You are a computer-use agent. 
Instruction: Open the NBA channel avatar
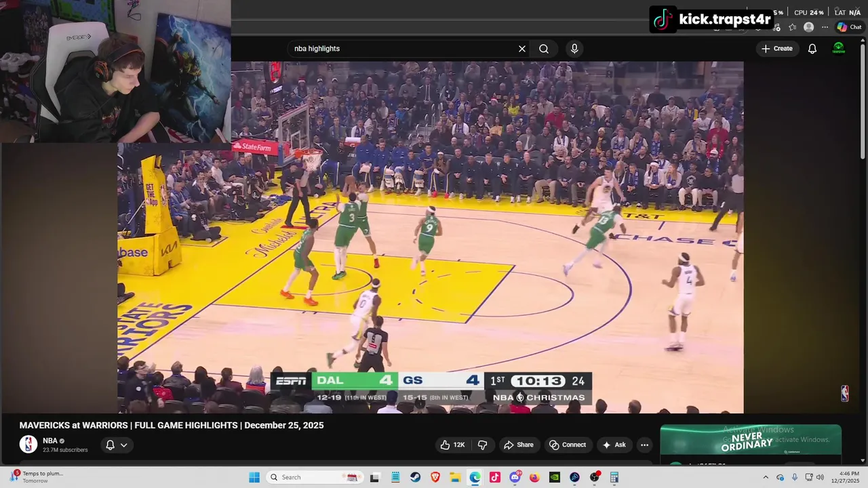pyautogui.click(x=28, y=445)
